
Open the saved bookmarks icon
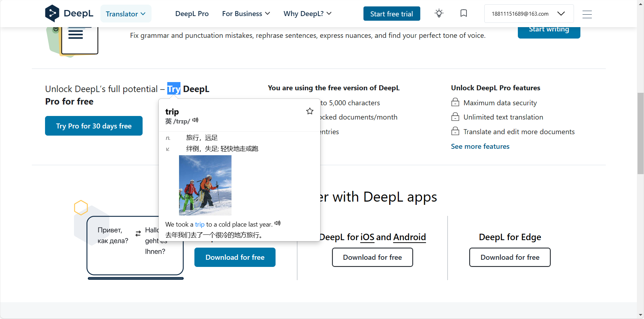pos(464,14)
